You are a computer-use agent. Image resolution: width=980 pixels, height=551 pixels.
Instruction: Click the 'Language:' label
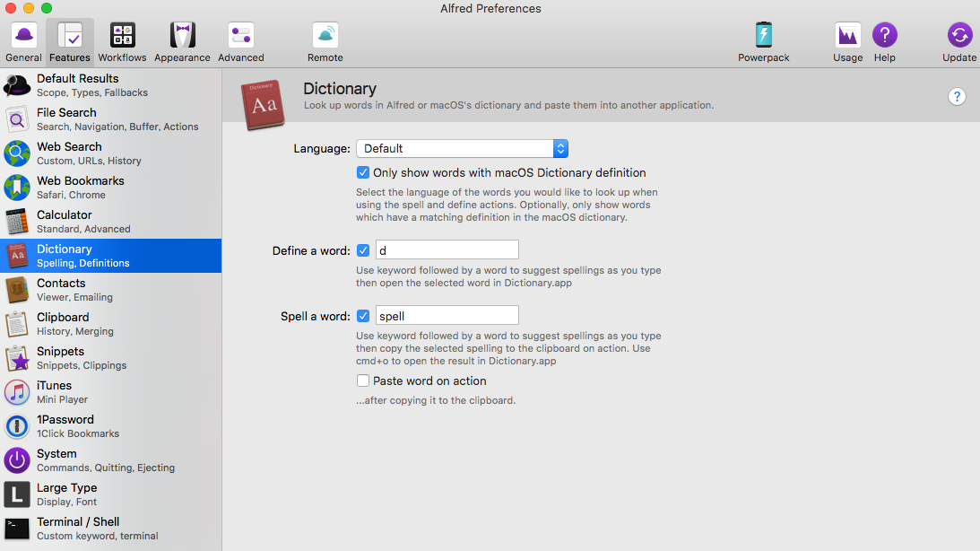point(322,149)
